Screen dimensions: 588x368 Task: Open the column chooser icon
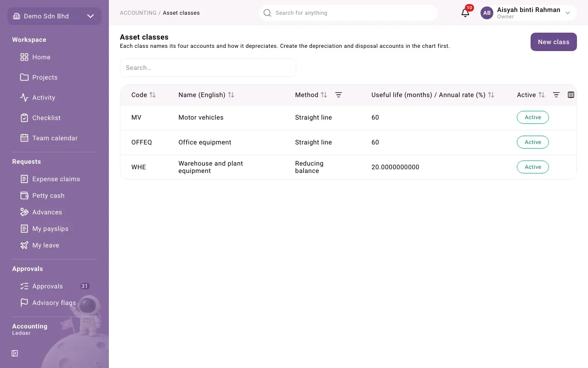tap(571, 95)
